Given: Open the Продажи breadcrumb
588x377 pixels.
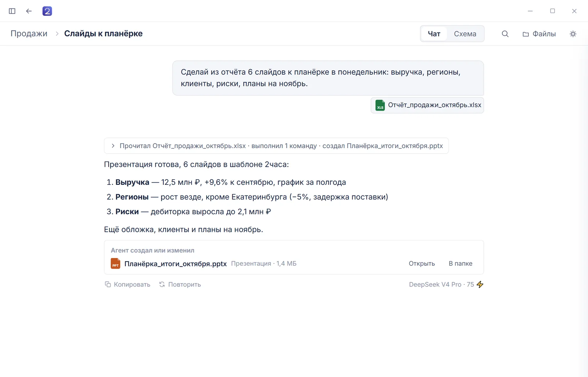Looking at the screenshot, I should click(x=29, y=33).
